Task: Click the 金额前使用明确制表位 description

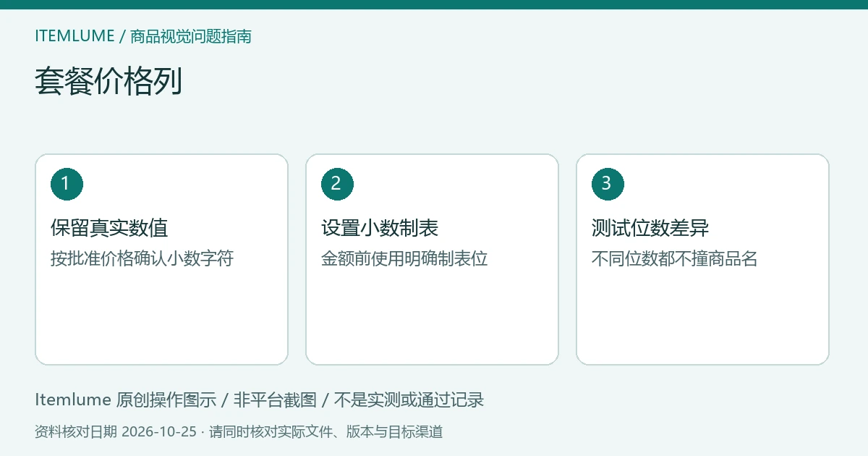Action: (404, 258)
